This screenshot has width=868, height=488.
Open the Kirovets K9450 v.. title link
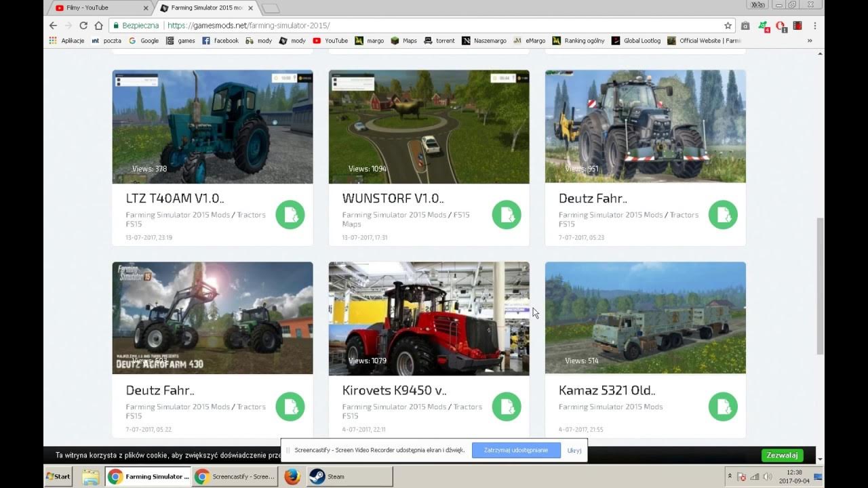[x=395, y=390]
